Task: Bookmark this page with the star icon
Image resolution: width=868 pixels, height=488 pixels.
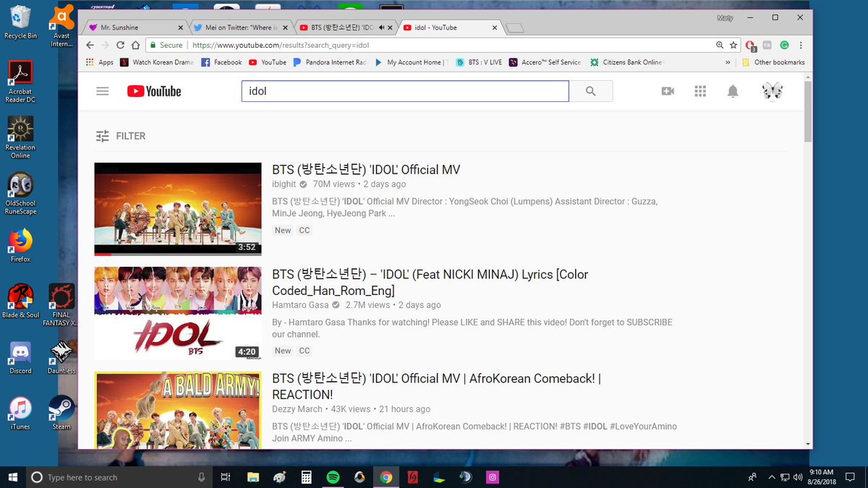Action: [x=733, y=45]
